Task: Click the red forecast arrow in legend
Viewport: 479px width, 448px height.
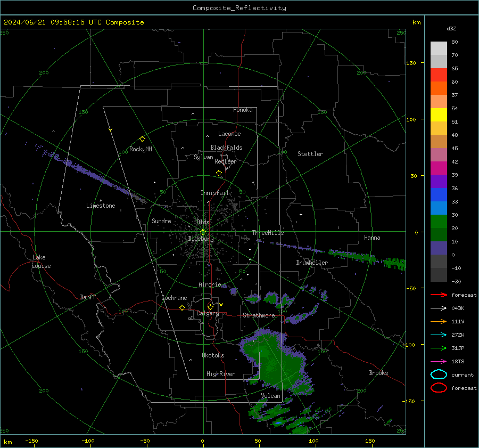Action: [x=439, y=295]
